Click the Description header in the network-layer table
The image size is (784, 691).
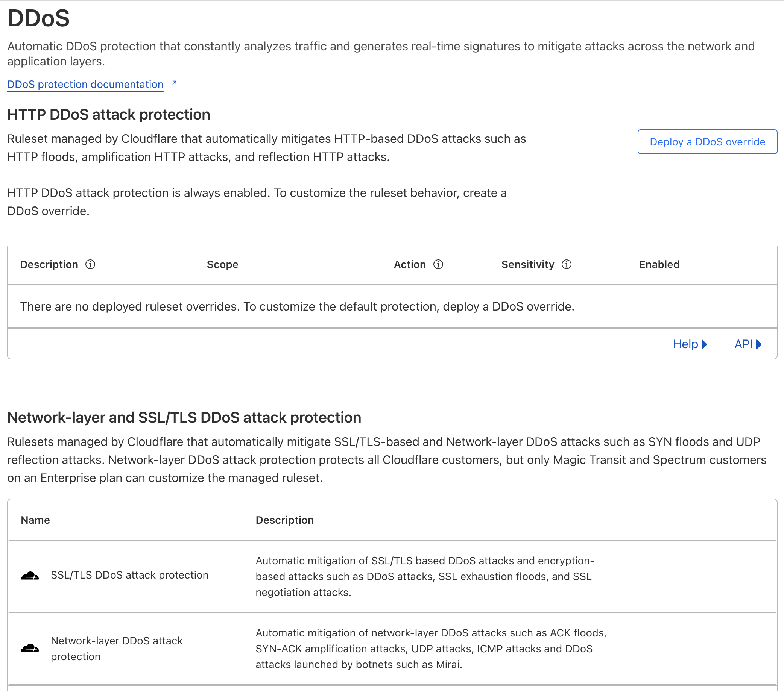(x=285, y=520)
